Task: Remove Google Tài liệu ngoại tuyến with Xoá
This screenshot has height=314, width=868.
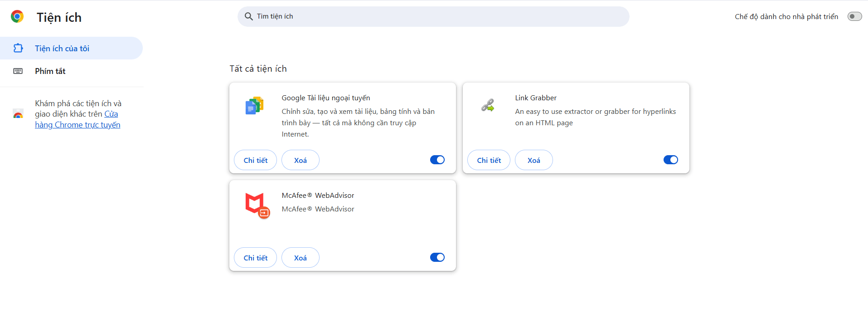Action: pos(301,160)
